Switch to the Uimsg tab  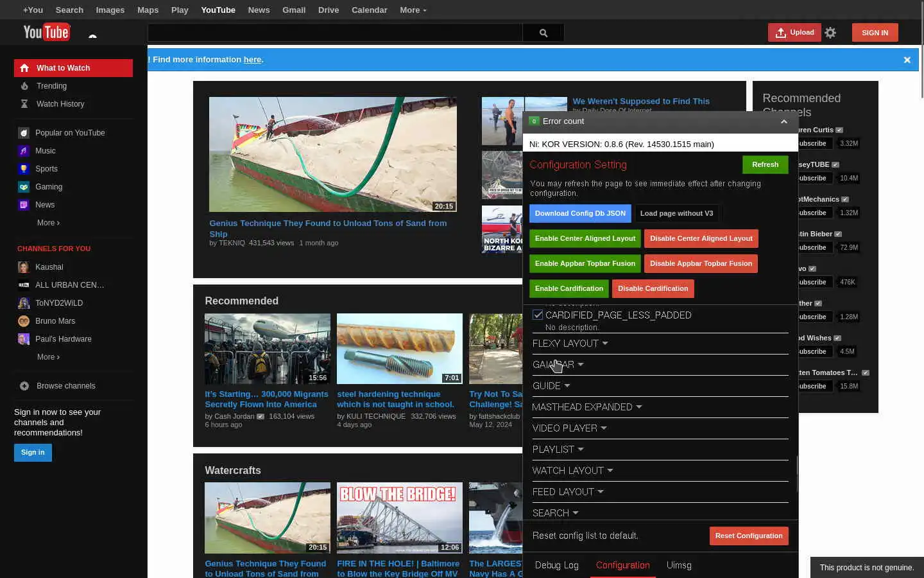click(679, 565)
